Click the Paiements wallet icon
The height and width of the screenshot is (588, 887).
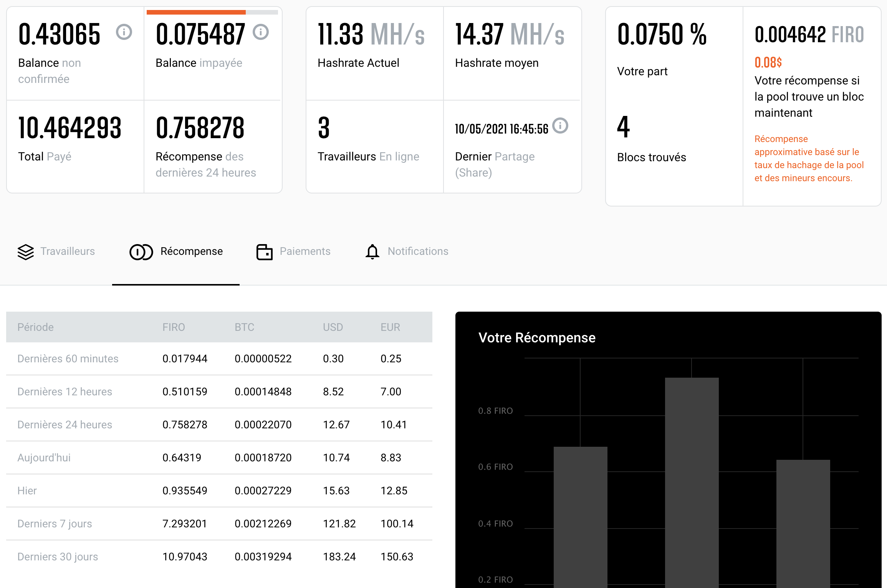[265, 252]
